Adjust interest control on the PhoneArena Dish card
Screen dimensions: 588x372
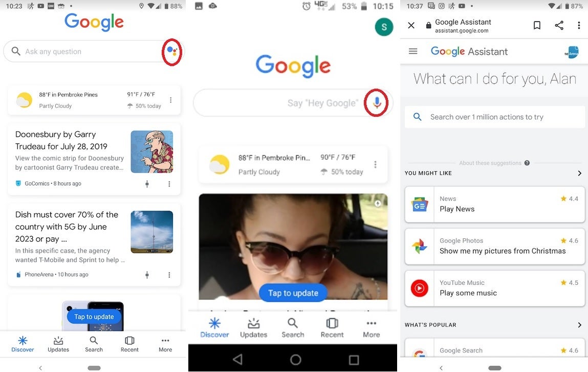pyautogui.click(x=147, y=275)
